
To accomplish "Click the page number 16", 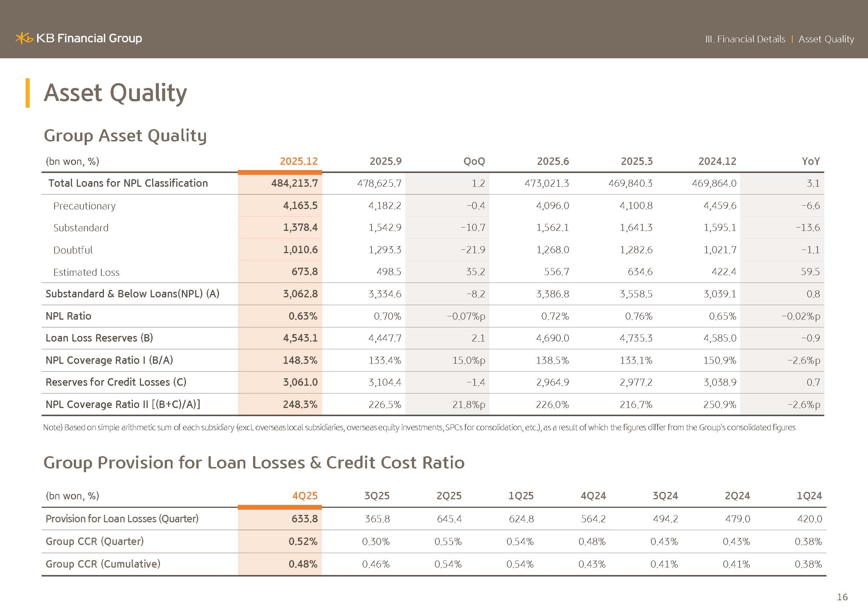I will tap(842, 597).
